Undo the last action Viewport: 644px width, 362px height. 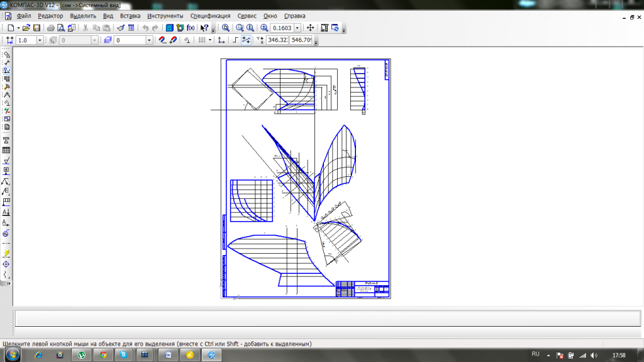click(145, 28)
